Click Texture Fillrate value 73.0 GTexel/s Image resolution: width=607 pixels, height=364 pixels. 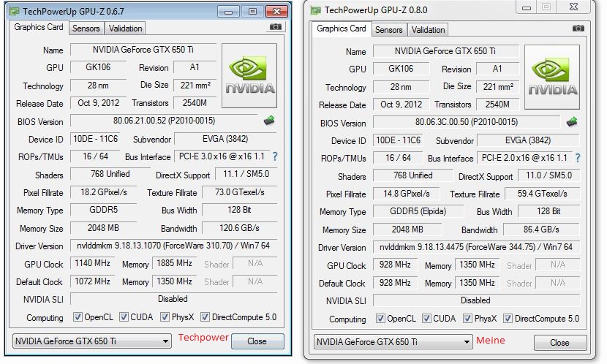click(x=240, y=192)
